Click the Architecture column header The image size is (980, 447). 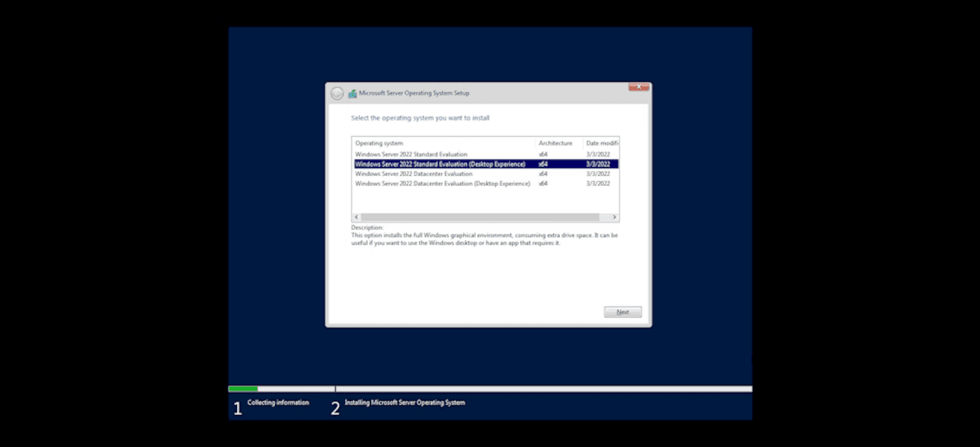pos(559,143)
